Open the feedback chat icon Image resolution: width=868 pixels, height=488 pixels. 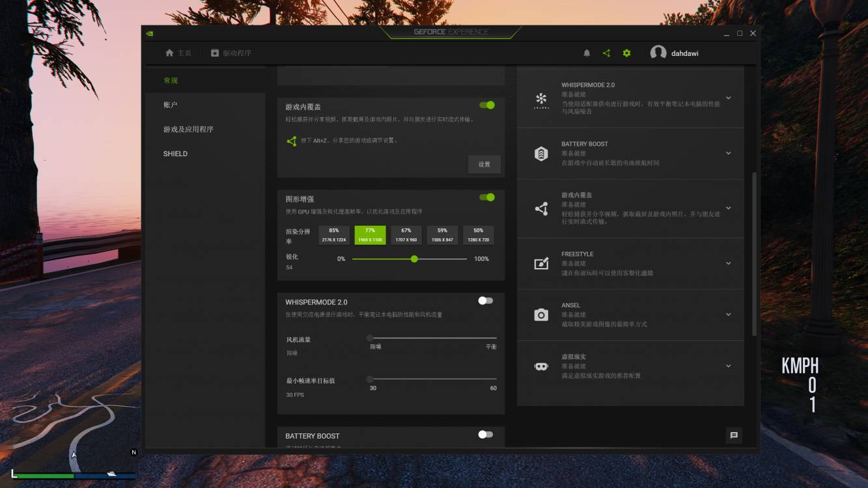click(x=734, y=435)
